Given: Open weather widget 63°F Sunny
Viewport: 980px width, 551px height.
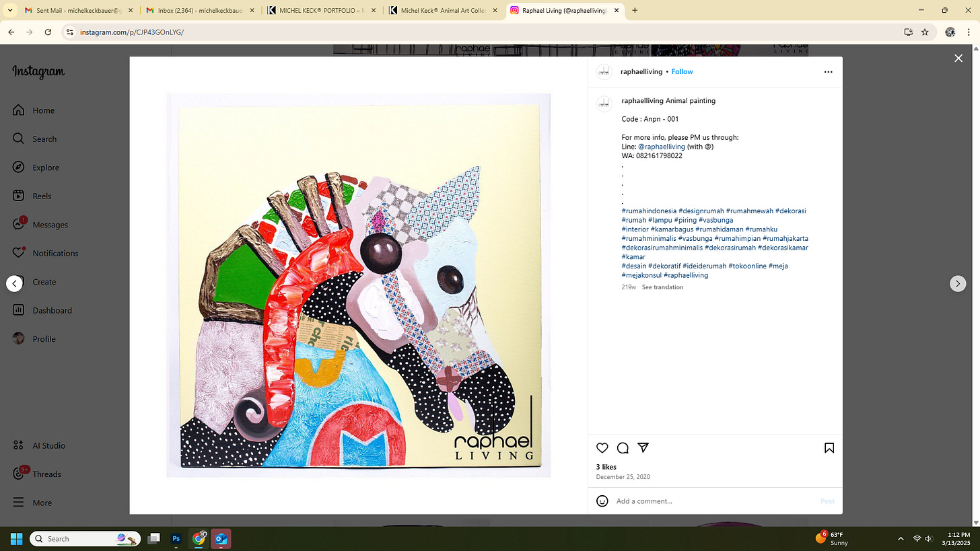Looking at the screenshot, I should coord(832,538).
